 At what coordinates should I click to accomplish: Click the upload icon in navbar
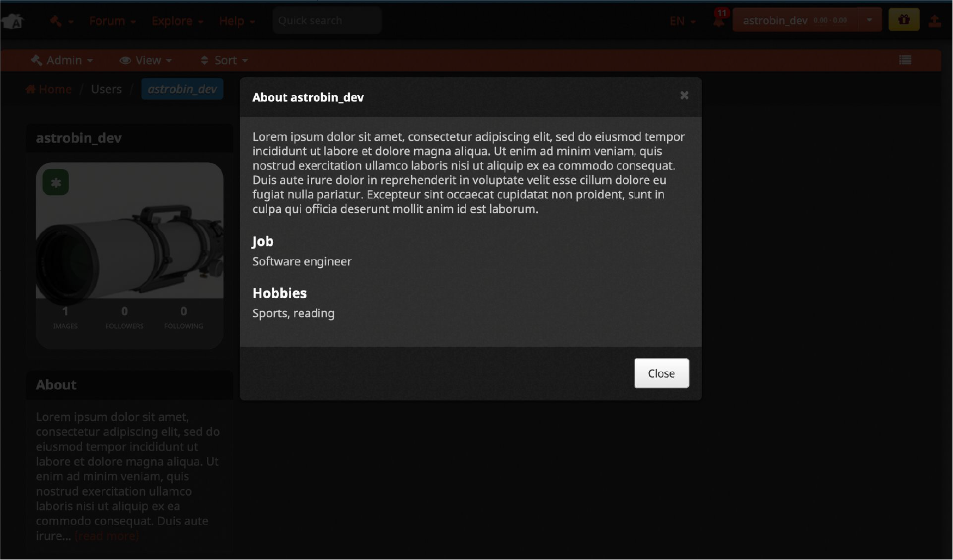935,21
